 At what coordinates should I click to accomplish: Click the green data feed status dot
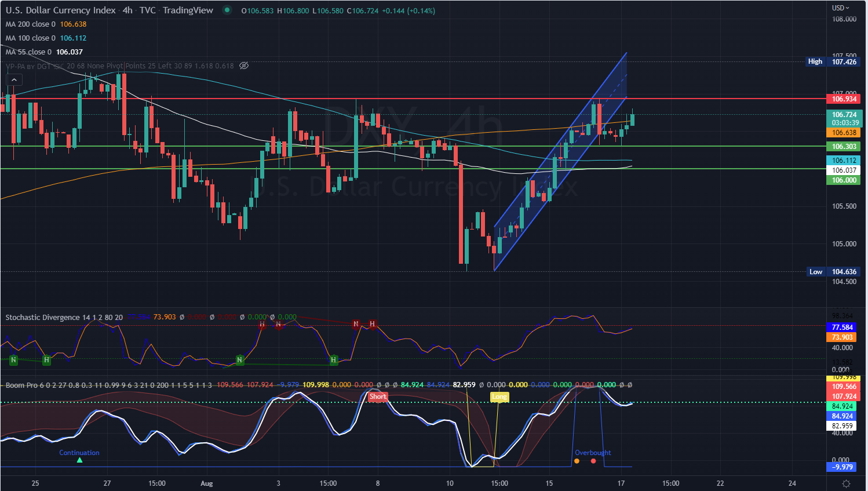(227, 10)
